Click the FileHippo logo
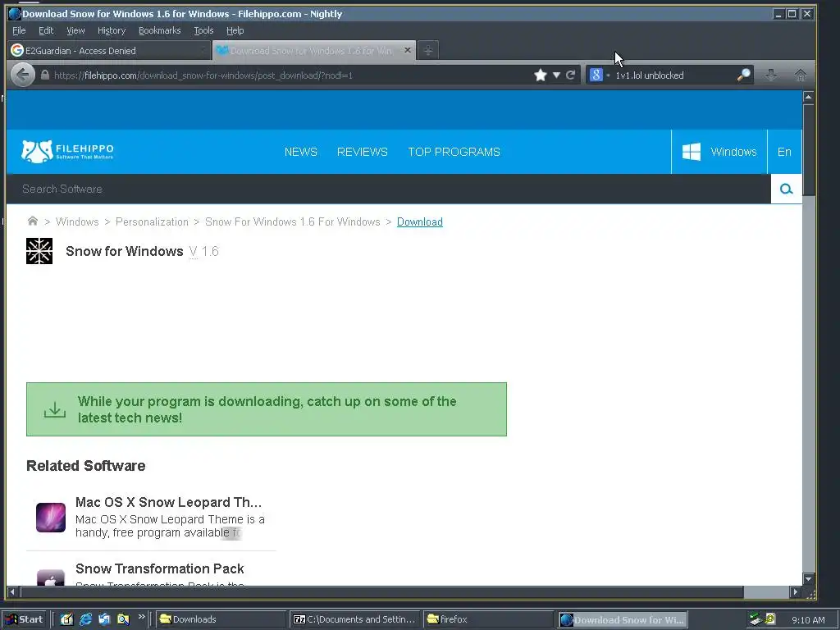This screenshot has height=630, width=840. tap(67, 152)
